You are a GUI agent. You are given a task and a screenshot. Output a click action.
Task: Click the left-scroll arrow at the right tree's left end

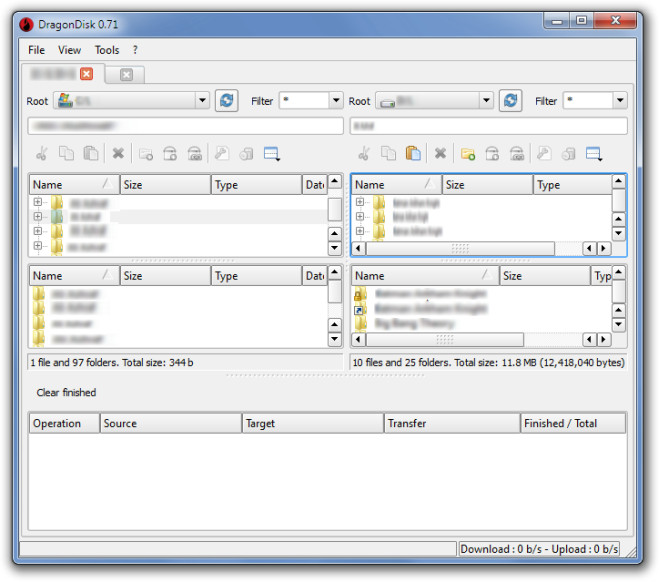(x=358, y=248)
